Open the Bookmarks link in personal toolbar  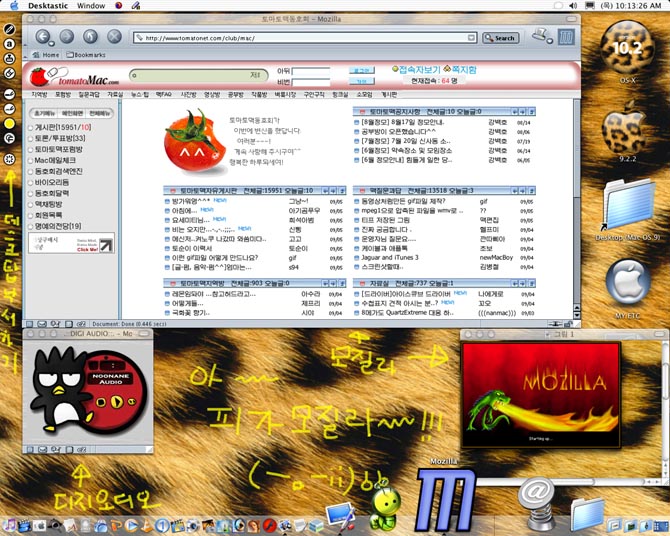point(89,55)
